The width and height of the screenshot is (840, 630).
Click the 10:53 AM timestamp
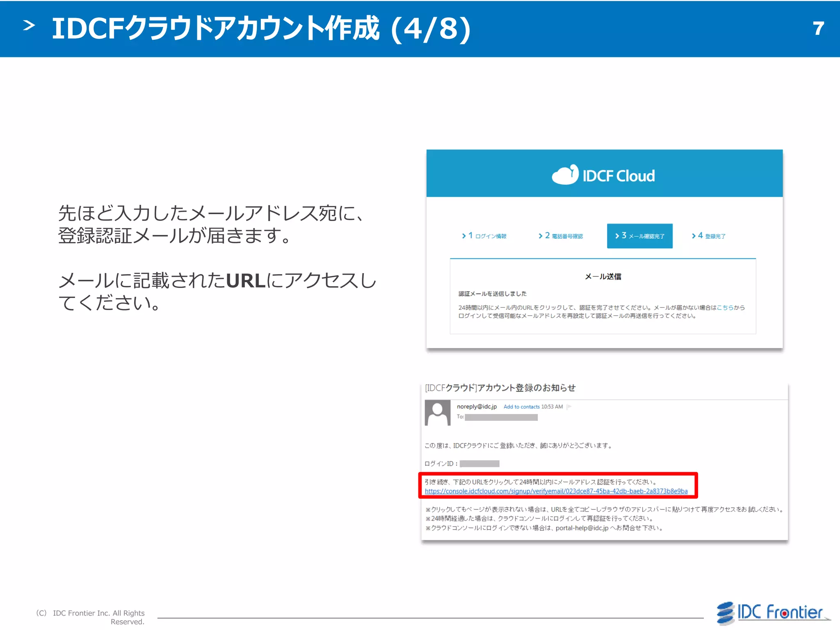(552, 407)
